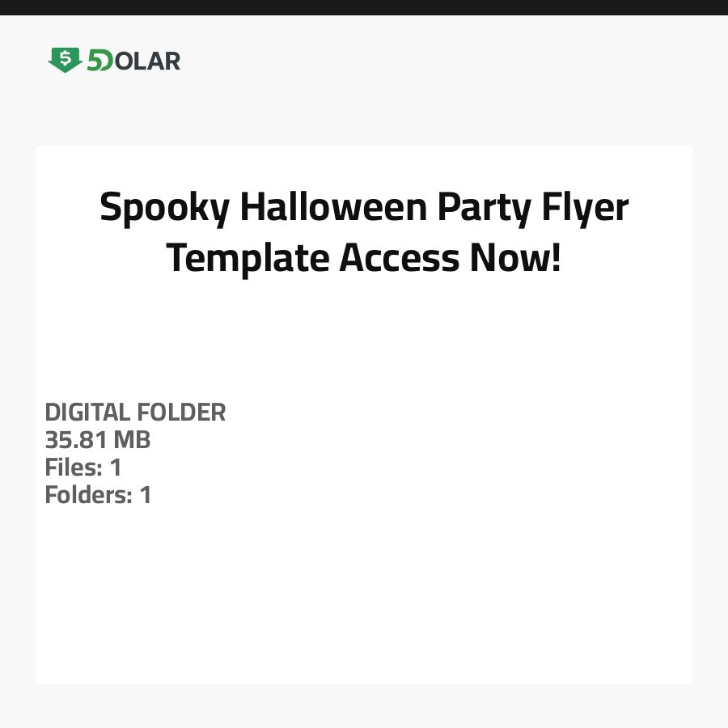Click the Folders: 1 count
This screenshot has height=728, width=728.
98,494
